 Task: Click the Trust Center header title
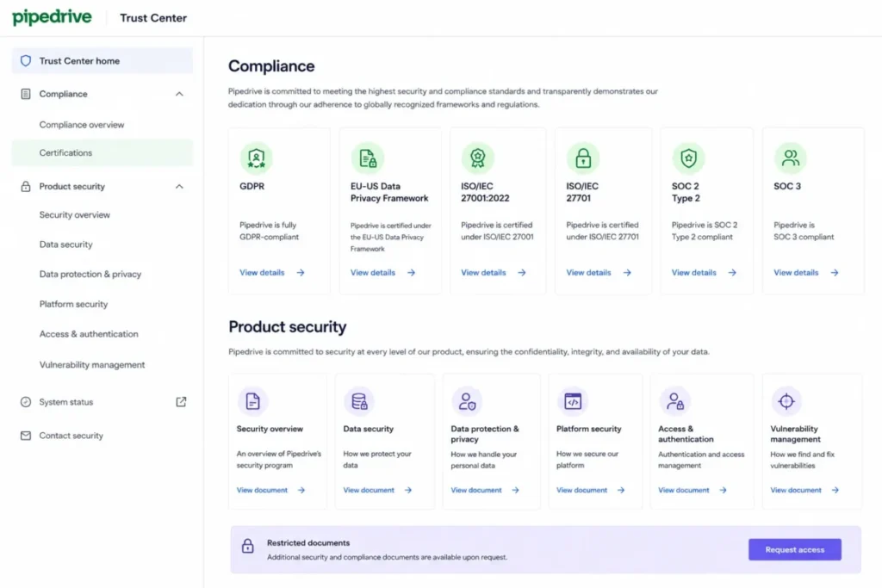pos(153,18)
